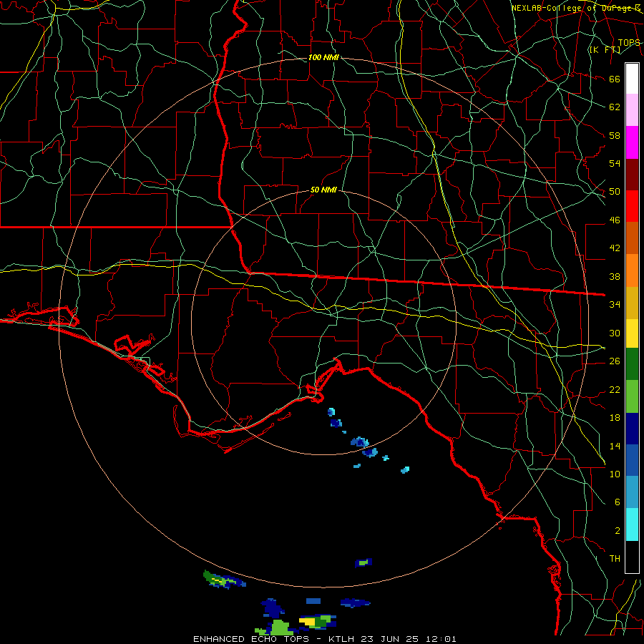644x644 pixels.
Task: Click the light green band near 22
Action: 632,396
